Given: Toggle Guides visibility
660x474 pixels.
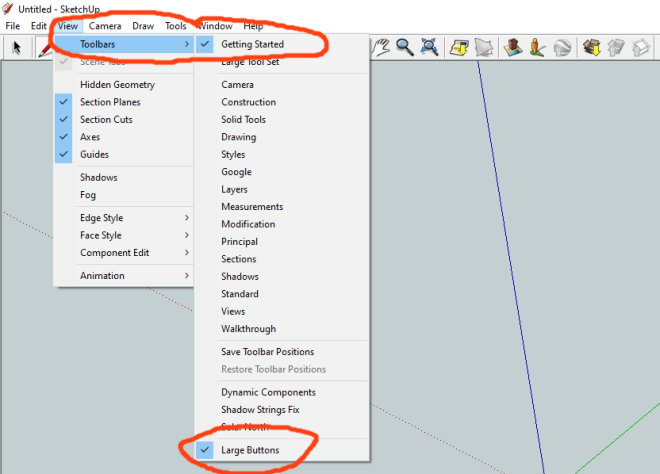Looking at the screenshot, I should 124,154.
